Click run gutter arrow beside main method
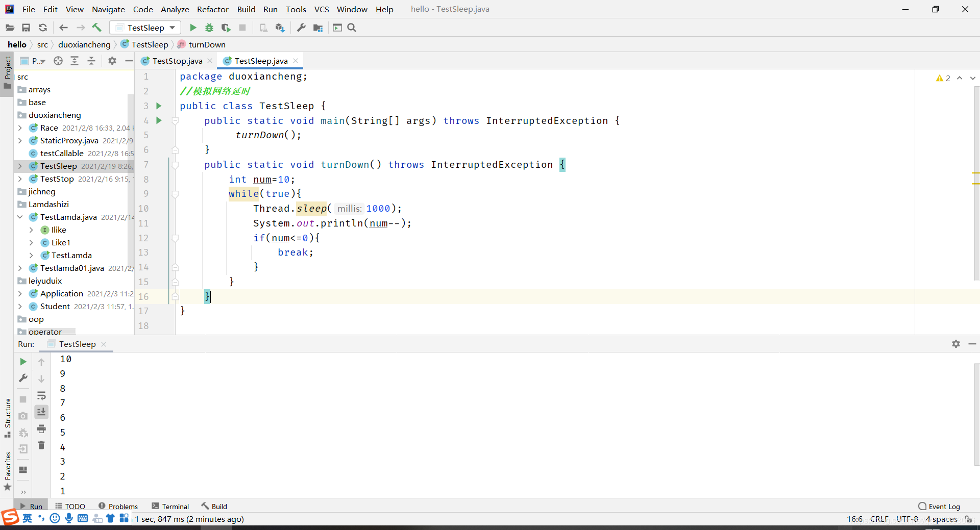 [159, 120]
